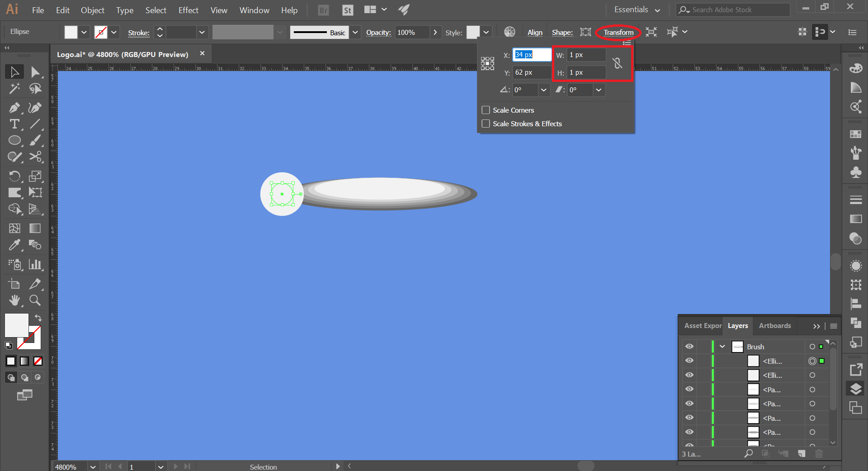Open the Align panel link
Viewport: 868px width, 471px height.
click(x=535, y=32)
